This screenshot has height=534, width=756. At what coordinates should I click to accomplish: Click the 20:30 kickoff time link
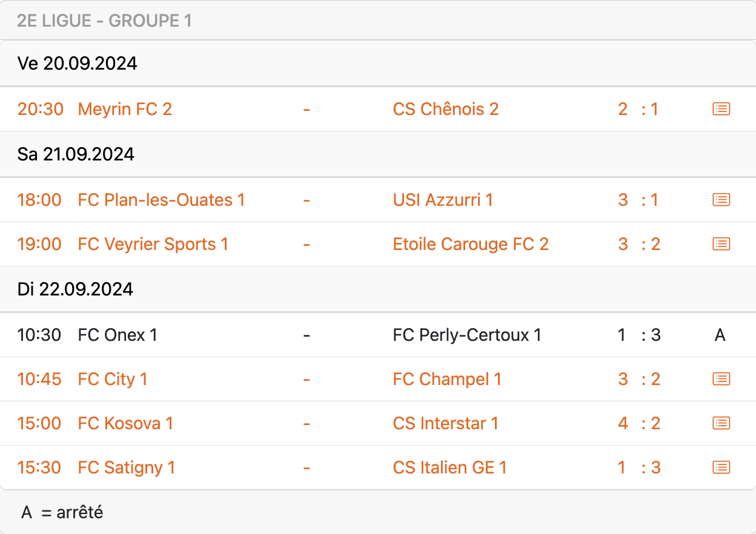coord(40,109)
